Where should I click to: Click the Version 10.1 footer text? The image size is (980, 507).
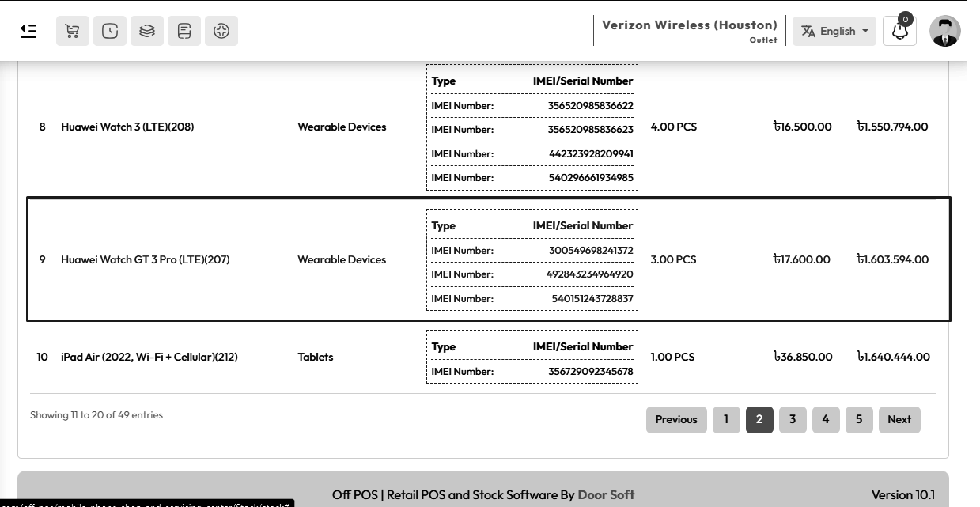click(903, 494)
